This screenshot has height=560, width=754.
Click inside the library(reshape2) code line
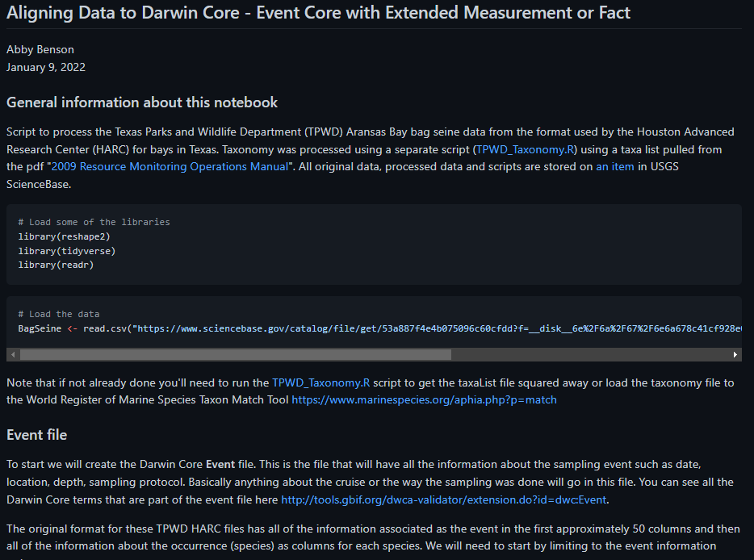point(64,236)
